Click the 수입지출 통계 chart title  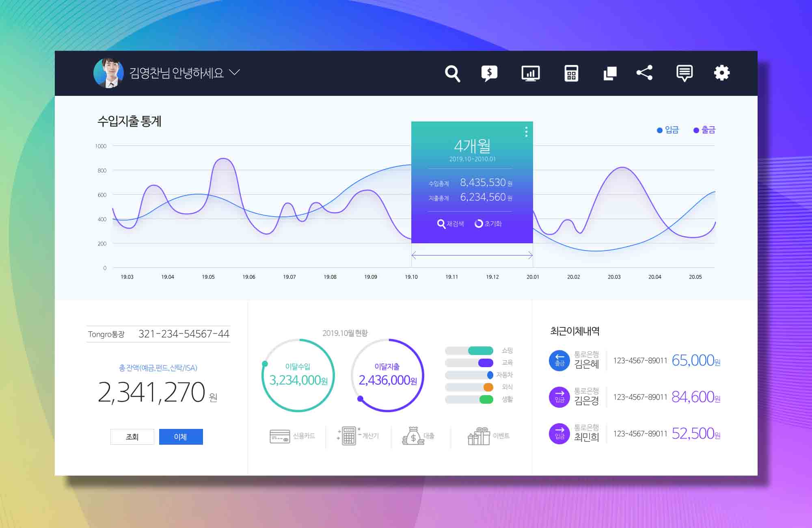point(130,121)
